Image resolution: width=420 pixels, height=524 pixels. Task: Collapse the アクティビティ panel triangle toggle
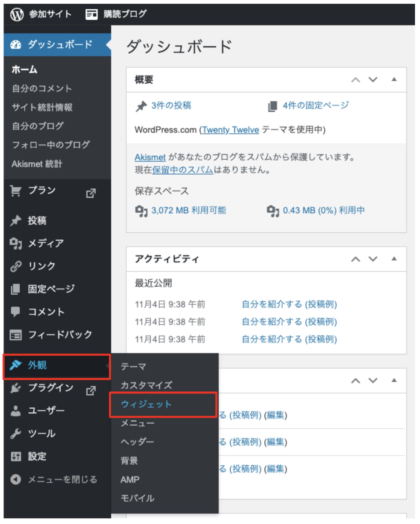[x=394, y=259]
